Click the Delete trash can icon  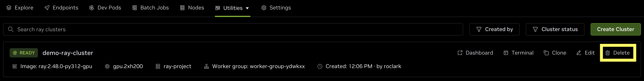[x=608, y=53]
